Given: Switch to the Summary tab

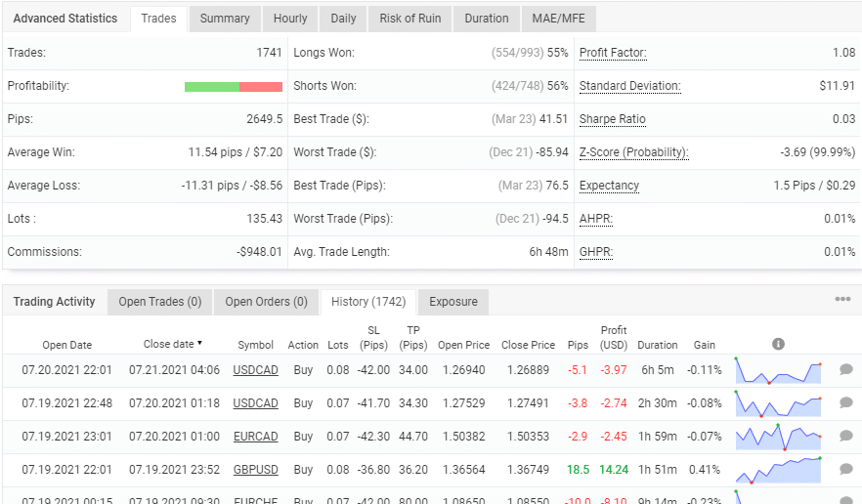Looking at the screenshot, I should (225, 19).
